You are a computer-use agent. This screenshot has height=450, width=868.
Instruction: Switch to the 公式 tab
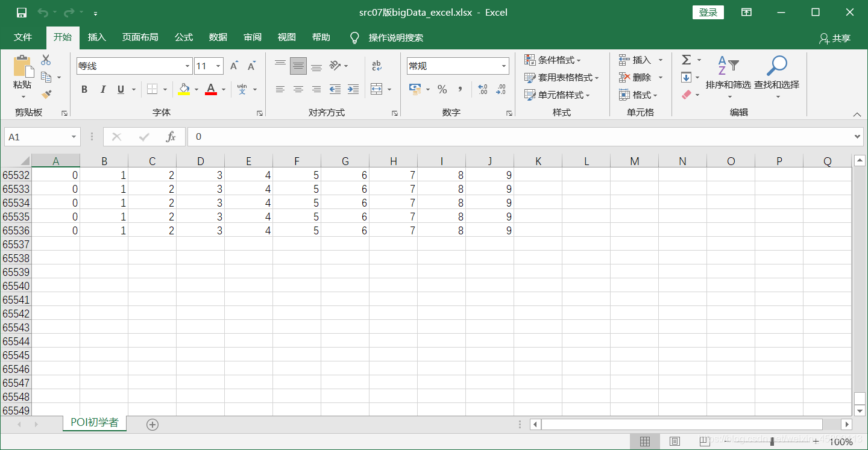tap(184, 37)
